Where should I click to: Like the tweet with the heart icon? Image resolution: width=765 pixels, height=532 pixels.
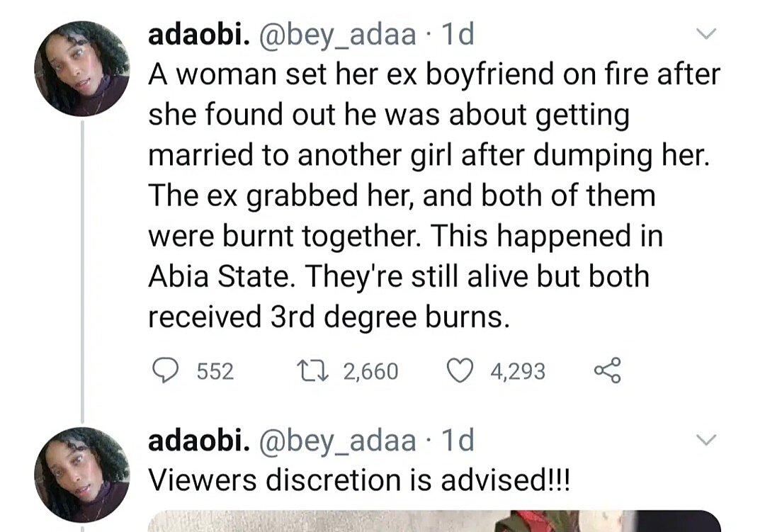click(x=463, y=370)
